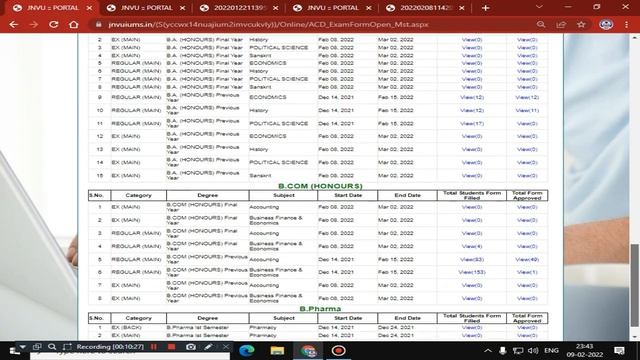Open the browser profile avatar

point(606,24)
